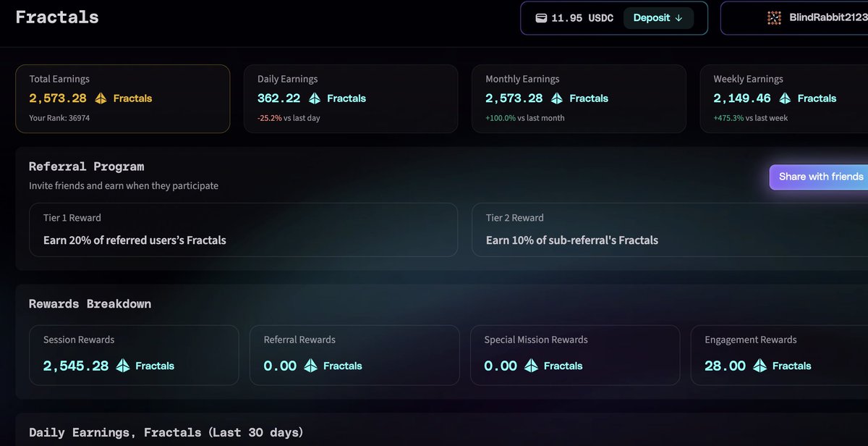Click the Fractals icon in Session Rewards
The image size is (868, 446).
tap(123, 366)
